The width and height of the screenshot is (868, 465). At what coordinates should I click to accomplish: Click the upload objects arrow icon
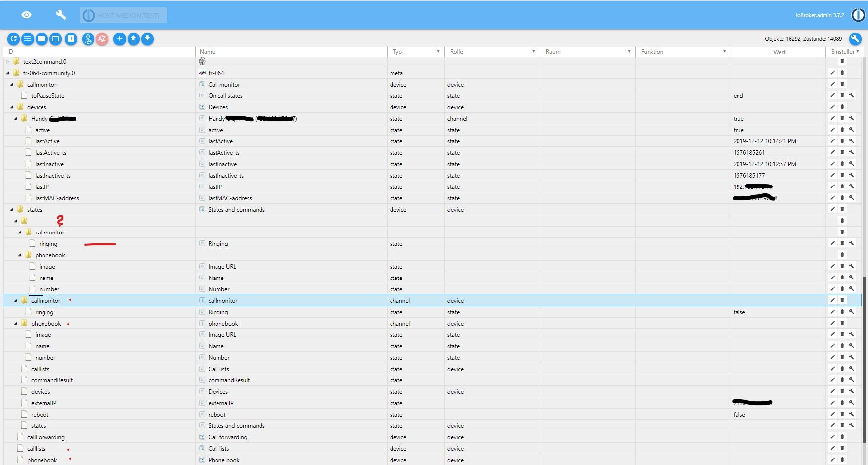tap(133, 39)
